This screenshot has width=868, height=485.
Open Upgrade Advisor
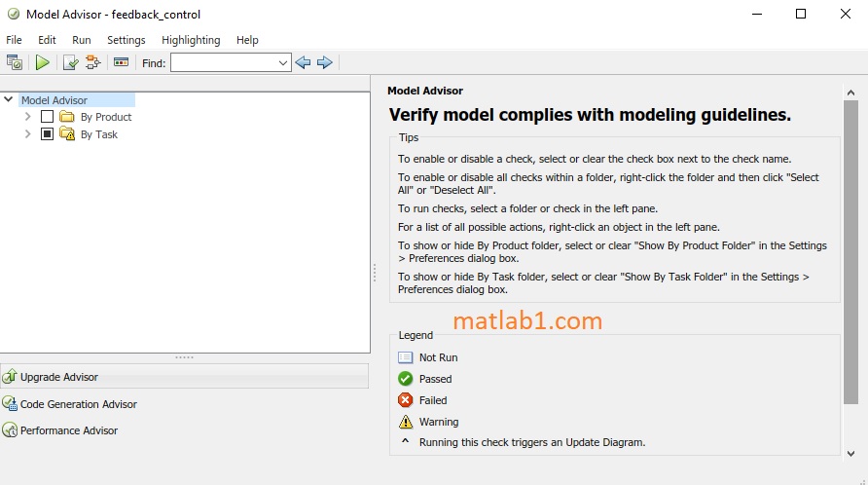(184, 377)
